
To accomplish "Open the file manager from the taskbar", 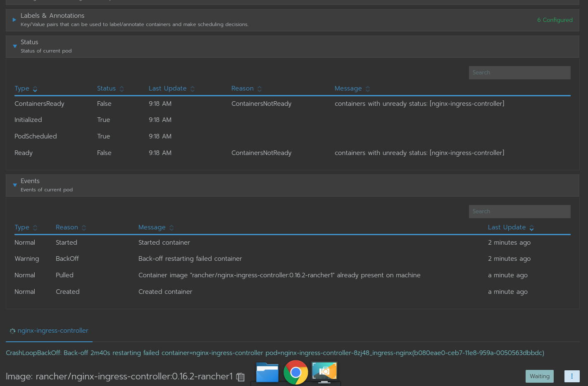I will point(267,372).
